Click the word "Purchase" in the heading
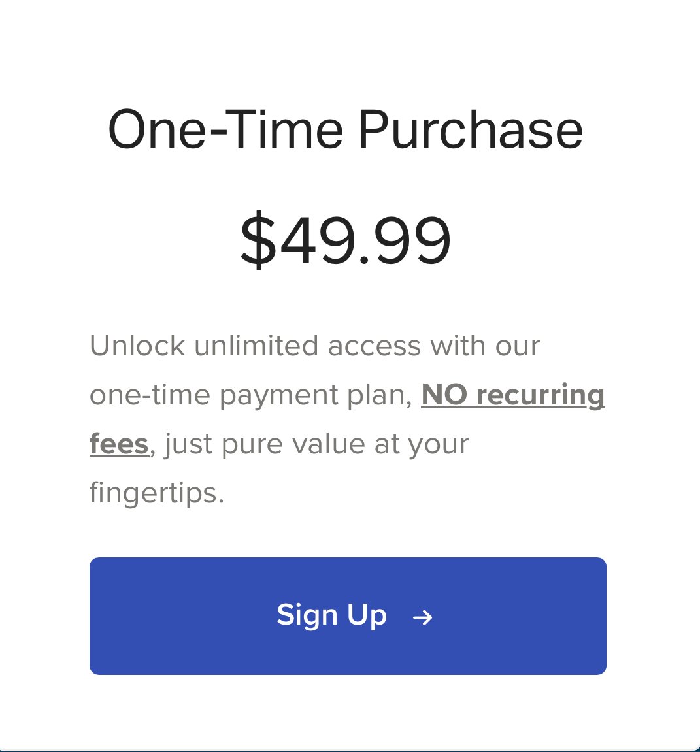Viewport: 700px width, 752px height. point(471,129)
